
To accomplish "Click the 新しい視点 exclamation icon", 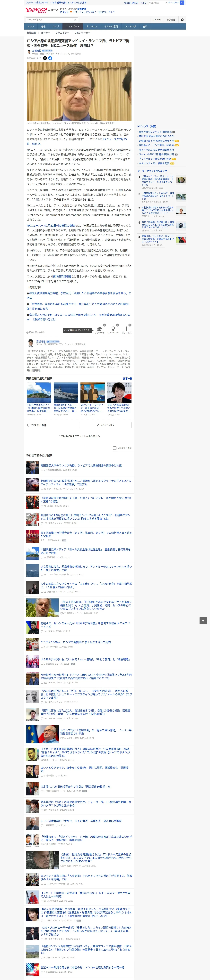I will coord(127,329).
